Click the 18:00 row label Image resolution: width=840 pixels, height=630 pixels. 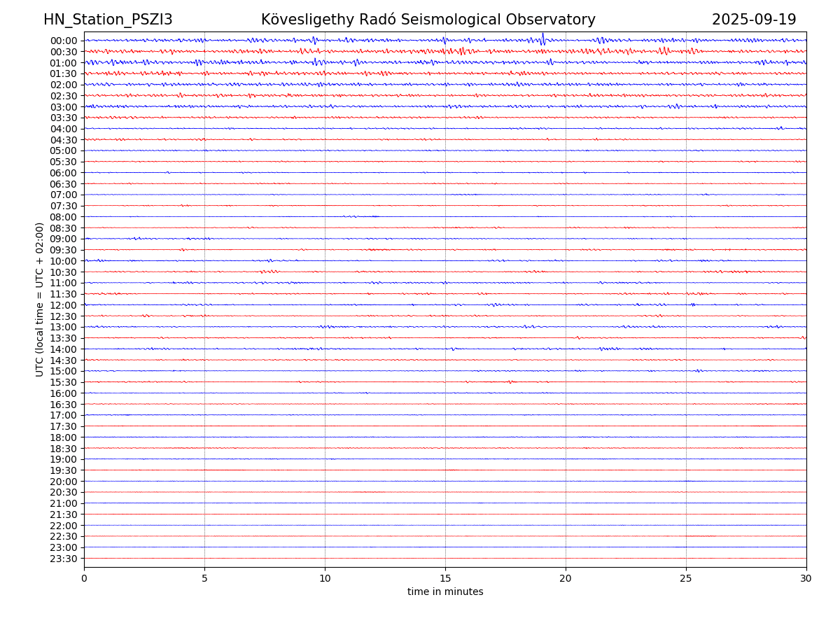pos(64,437)
